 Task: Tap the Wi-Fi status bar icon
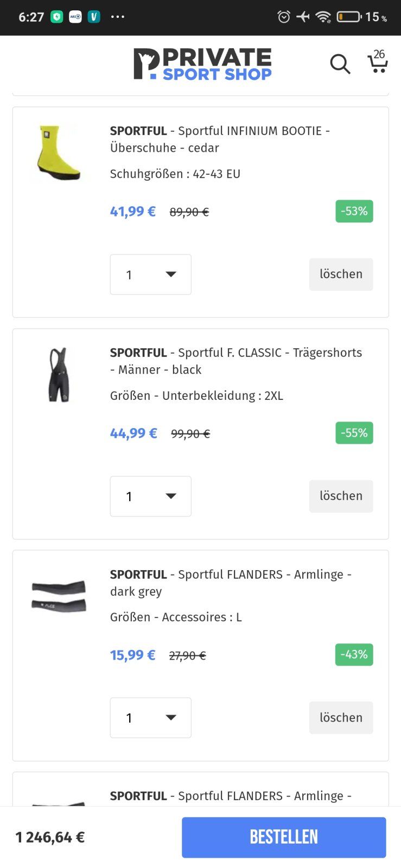323,17
